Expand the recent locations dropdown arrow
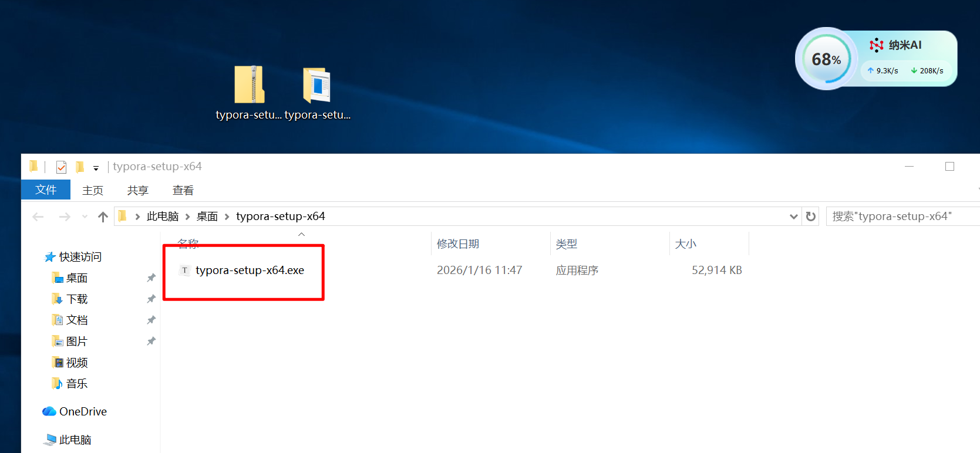The image size is (980, 453). (x=85, y=217)
